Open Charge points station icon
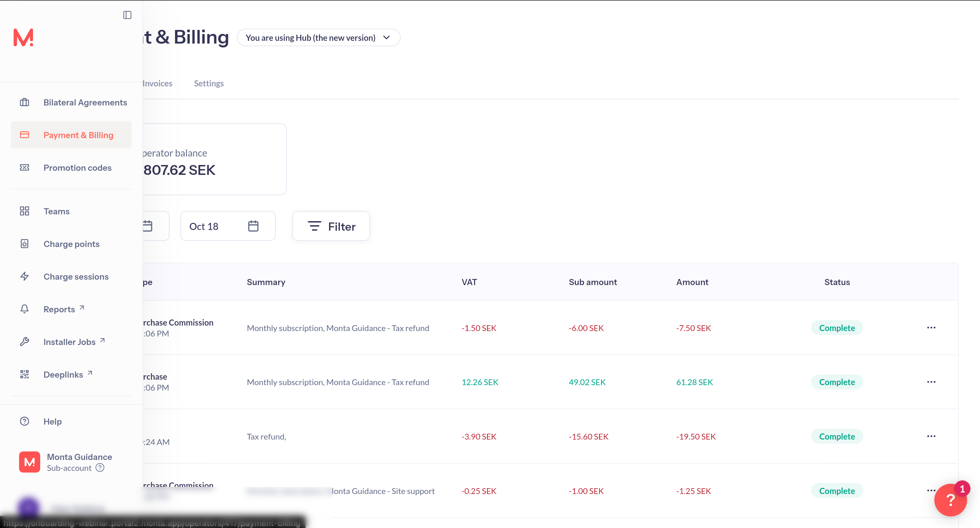This screenshot has width=980, height=528. (x=25, y=244)
